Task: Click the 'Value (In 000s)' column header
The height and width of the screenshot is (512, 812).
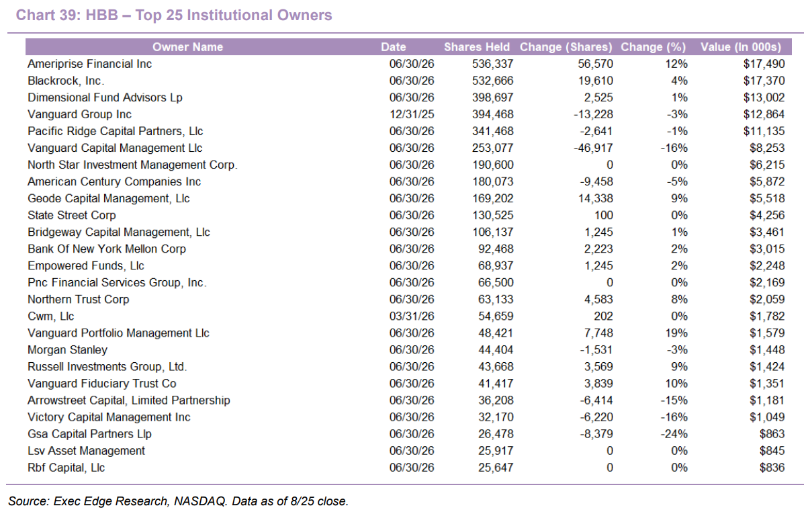Action: pos(741,47)
